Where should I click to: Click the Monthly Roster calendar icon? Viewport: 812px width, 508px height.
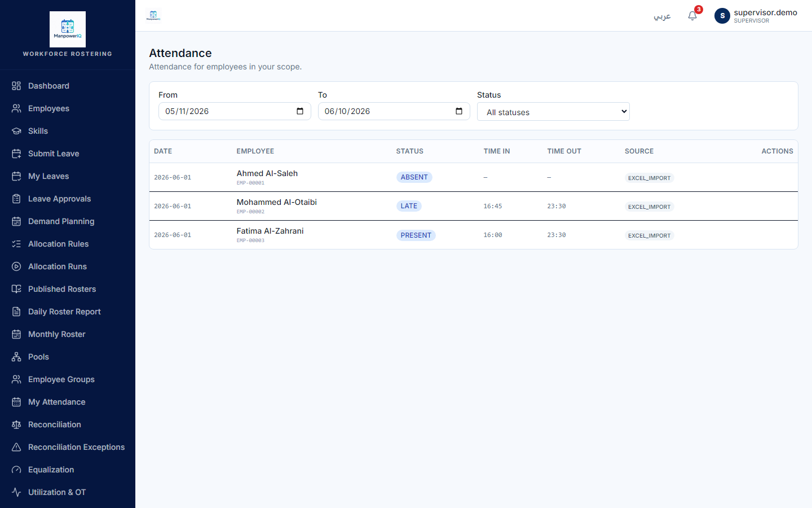(x=16, y=334)
